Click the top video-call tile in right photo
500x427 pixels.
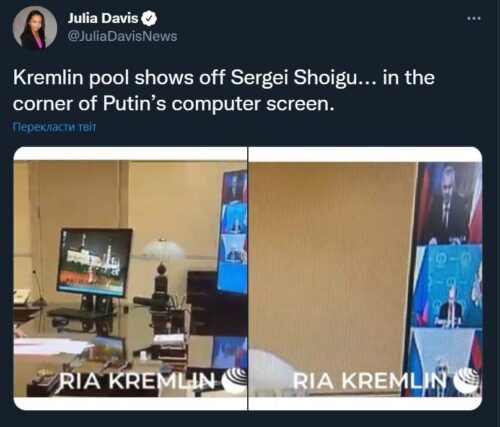click(448, 203)
